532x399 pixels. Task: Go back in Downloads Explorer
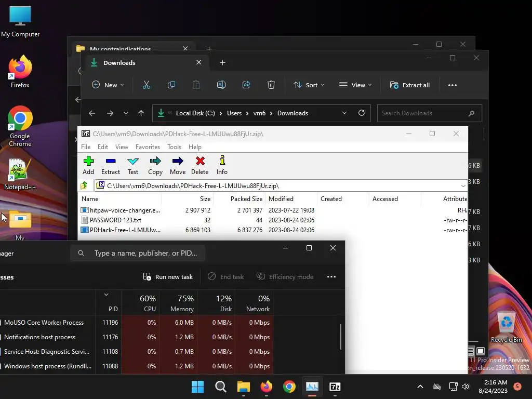(x=92, y=113)
